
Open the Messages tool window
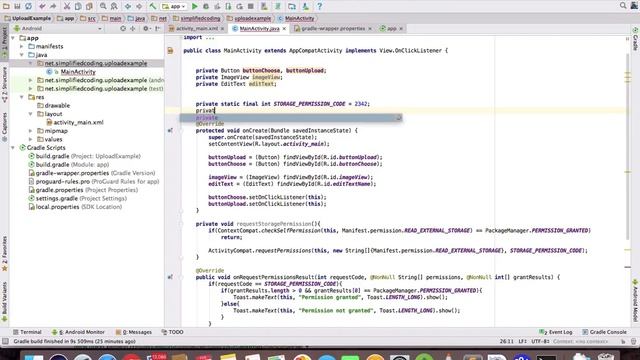click(133, 332)
